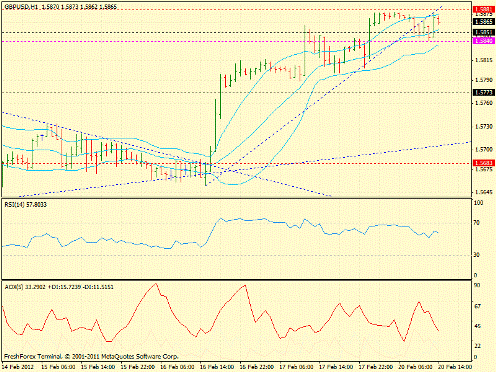Click the 17 Feb 22:00 time label
This screenshot has width=496, height=372.
point(376,367)
